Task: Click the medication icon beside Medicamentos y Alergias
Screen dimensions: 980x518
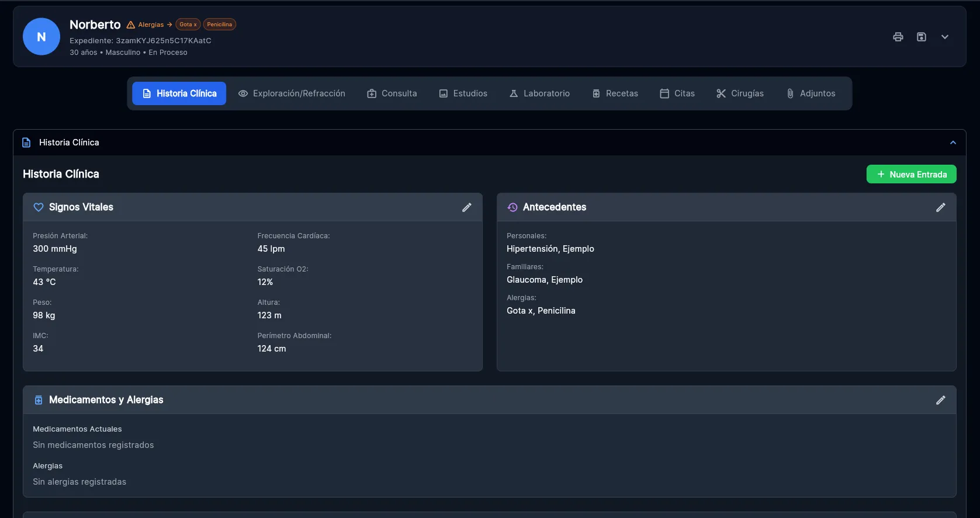Action: [x=39, y=400]
